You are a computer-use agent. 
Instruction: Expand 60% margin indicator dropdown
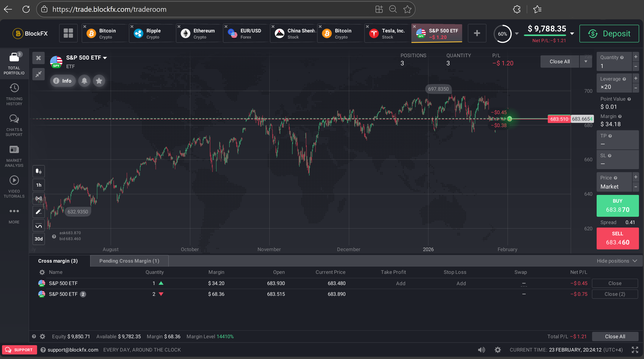[x=517, y=34]
